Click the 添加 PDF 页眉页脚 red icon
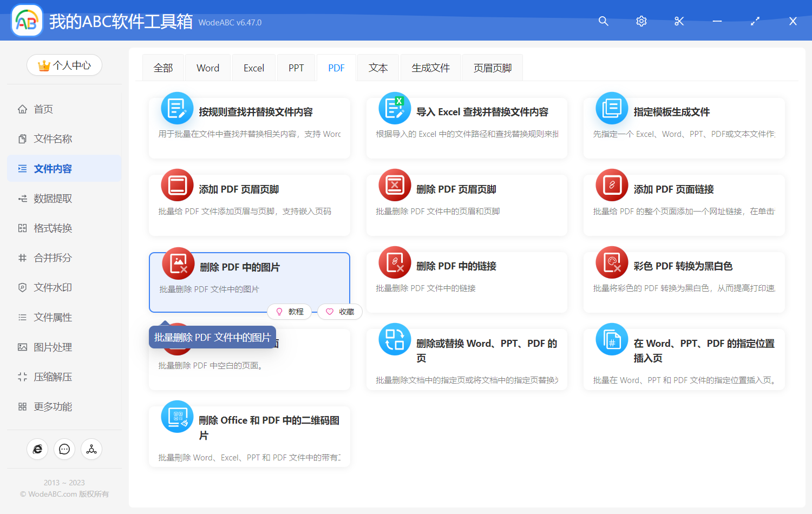The width and height of the screenshot is (812, 514). 177,185
